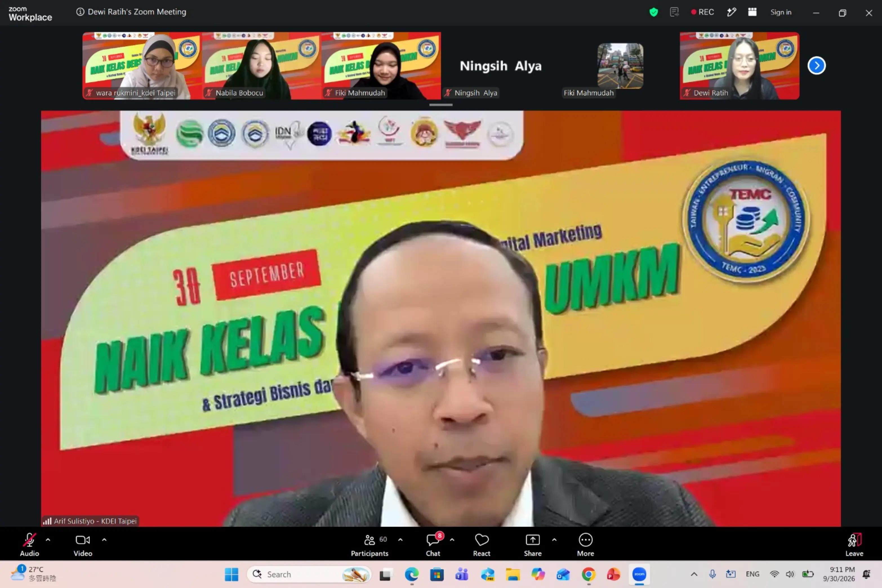Click Sign in link
The height and width of the screenshot is (588, 882).
pos(781,12)
